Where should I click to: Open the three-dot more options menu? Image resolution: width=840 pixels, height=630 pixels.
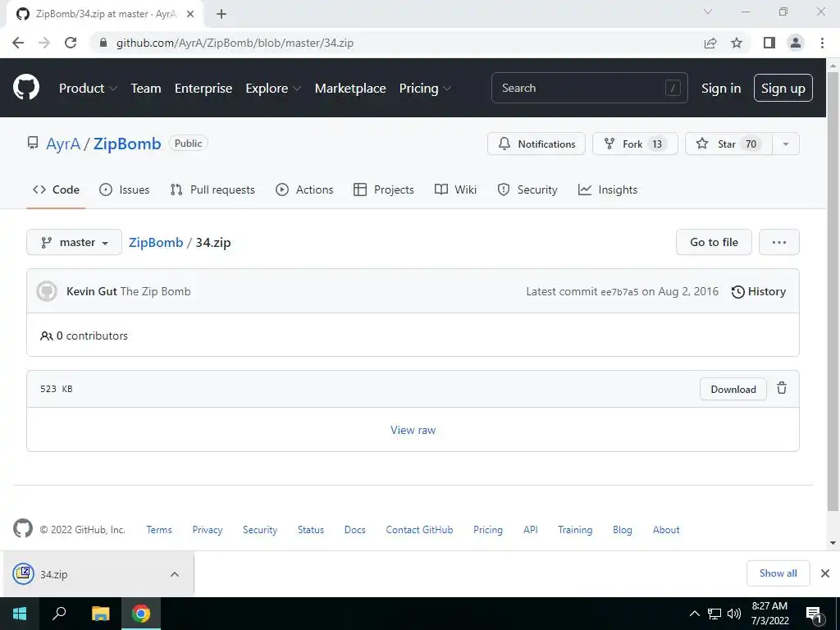pos(779,242)
